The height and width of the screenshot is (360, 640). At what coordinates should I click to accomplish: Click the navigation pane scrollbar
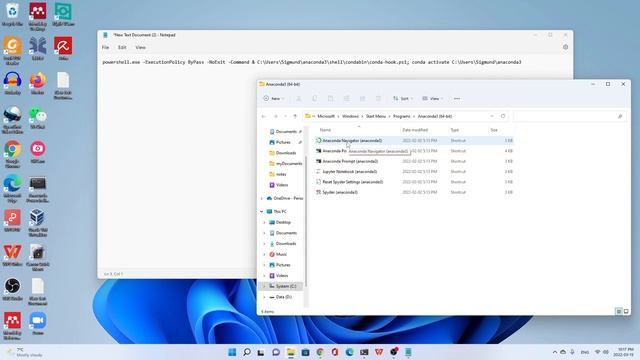click(306, 220)
